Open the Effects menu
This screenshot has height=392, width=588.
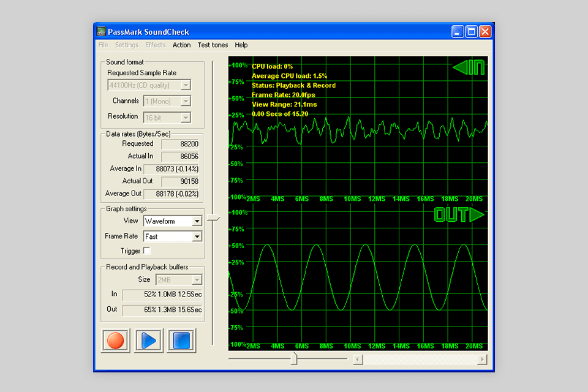click(155, 45)
